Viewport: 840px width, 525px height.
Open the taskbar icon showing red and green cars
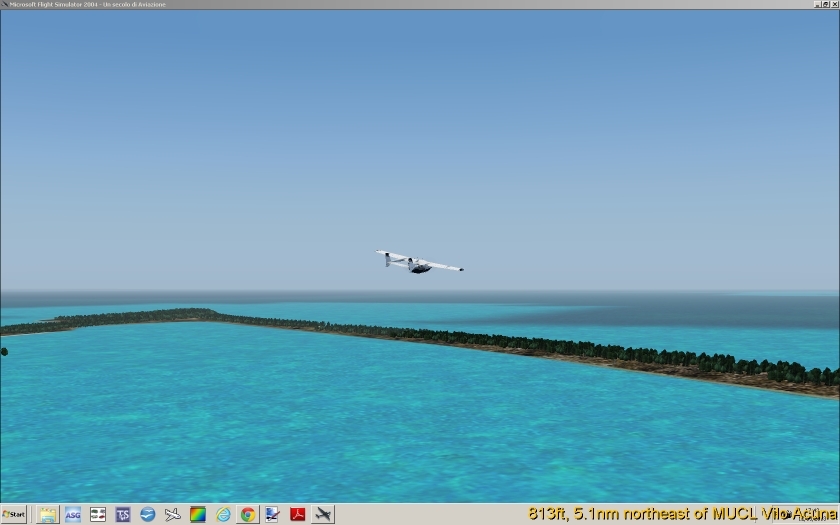point(98,515)
